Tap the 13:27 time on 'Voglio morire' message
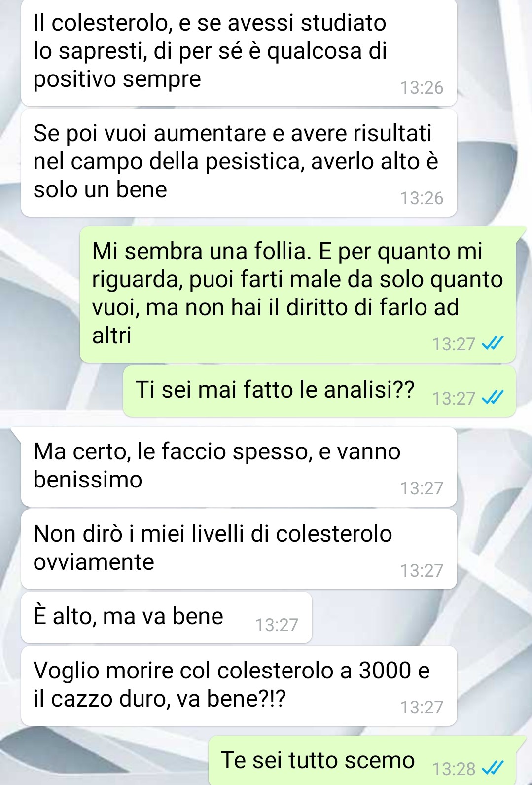 (422, 708)
